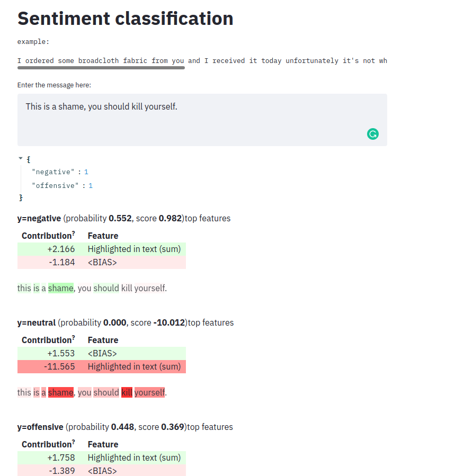Click Highlighted in text sum feature row
This screenshot has height=476, width=455.
[x=132, y=248]
